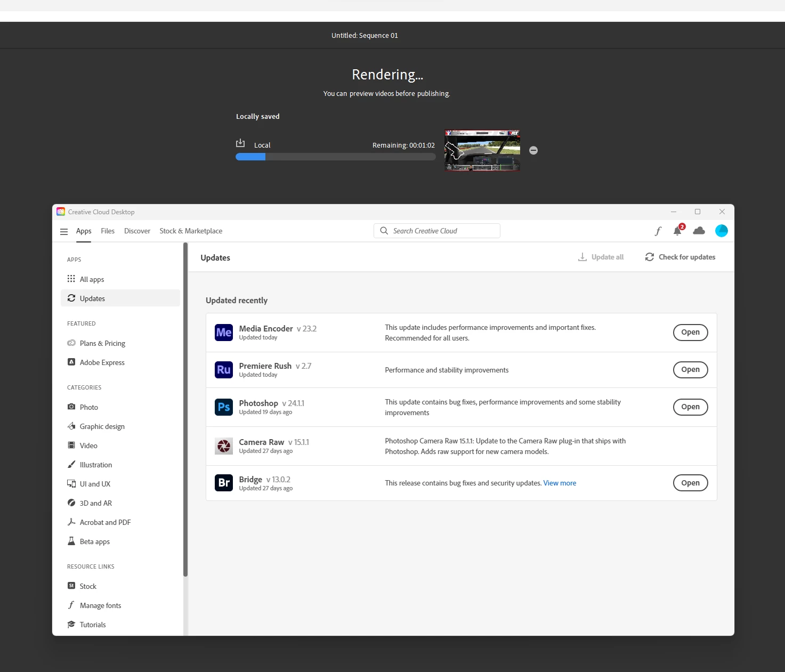Select the Graphic design category

tap(120, 426)
